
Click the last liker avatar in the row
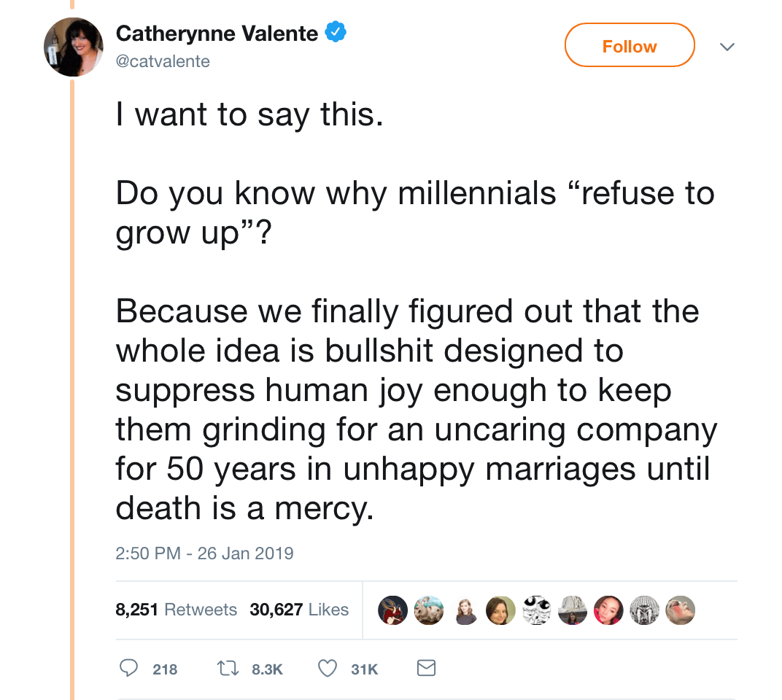point(680,610)
